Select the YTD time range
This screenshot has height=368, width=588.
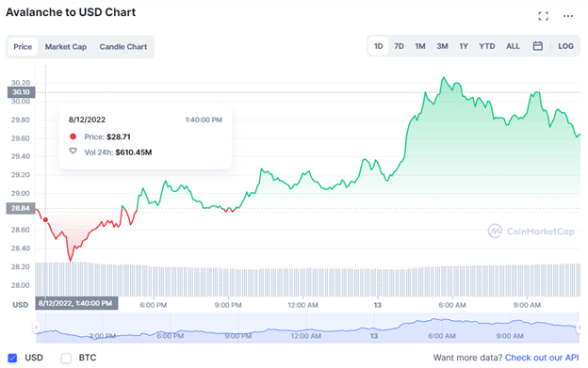(487, 46)
